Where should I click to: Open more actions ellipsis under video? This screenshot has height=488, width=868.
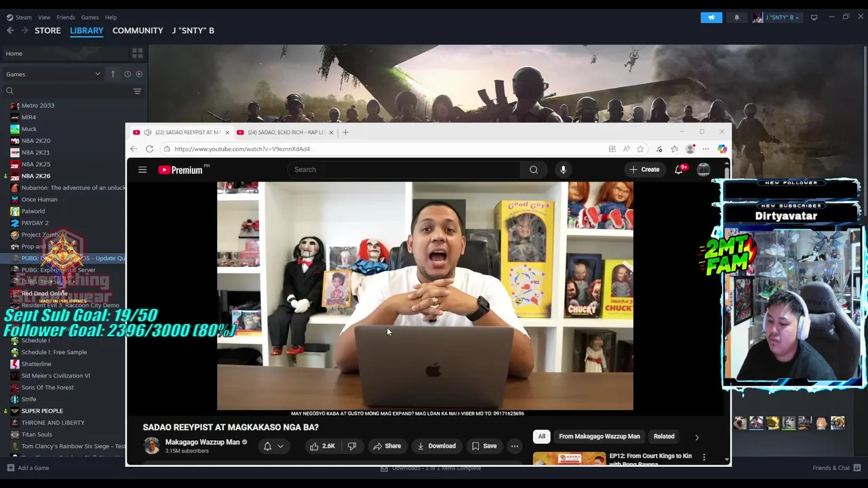(515, 446)
